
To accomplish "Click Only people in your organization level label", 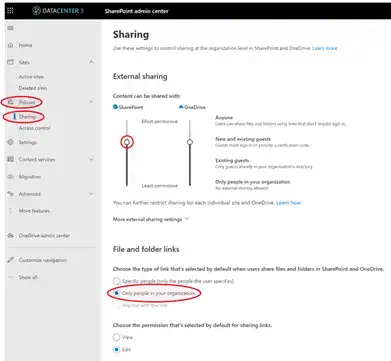I will [253, 182].
